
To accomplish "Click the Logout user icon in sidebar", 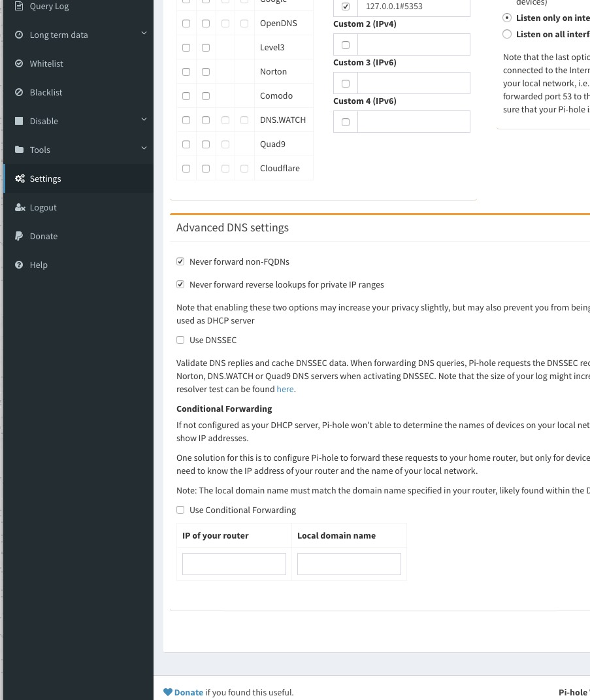I will [20, 207].
